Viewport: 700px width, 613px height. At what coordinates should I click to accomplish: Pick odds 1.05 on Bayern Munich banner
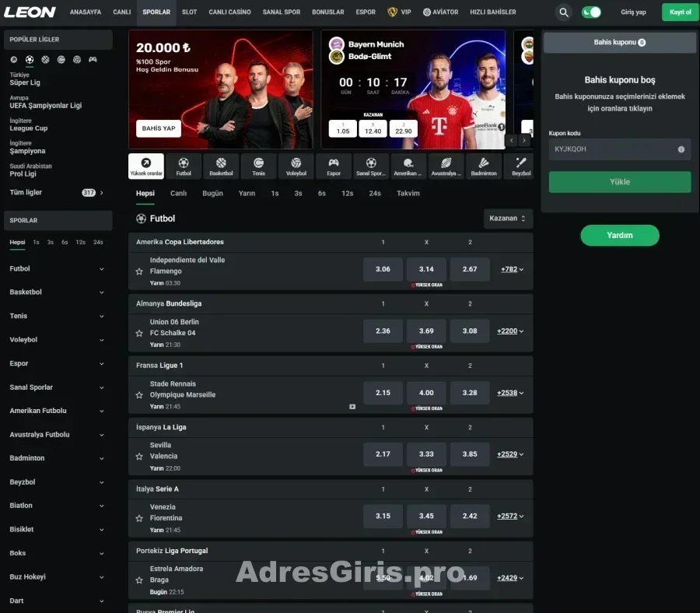pyautogui.click(x=343, y=128)
